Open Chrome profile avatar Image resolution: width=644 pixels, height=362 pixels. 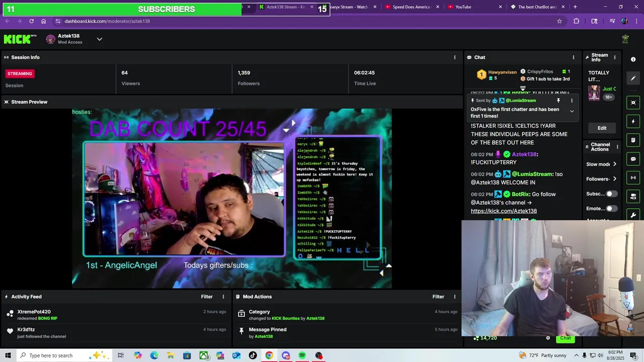coord(624,21)
